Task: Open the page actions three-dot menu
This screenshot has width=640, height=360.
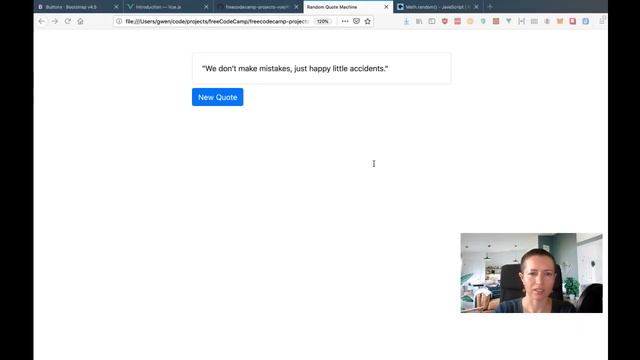Action: [x=345, y=21]
